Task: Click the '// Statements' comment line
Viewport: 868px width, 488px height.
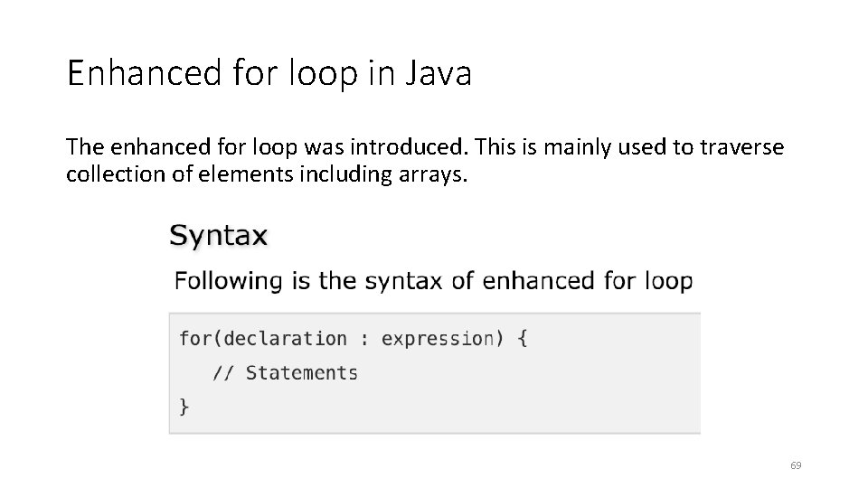Action: [x=285, y=372]
